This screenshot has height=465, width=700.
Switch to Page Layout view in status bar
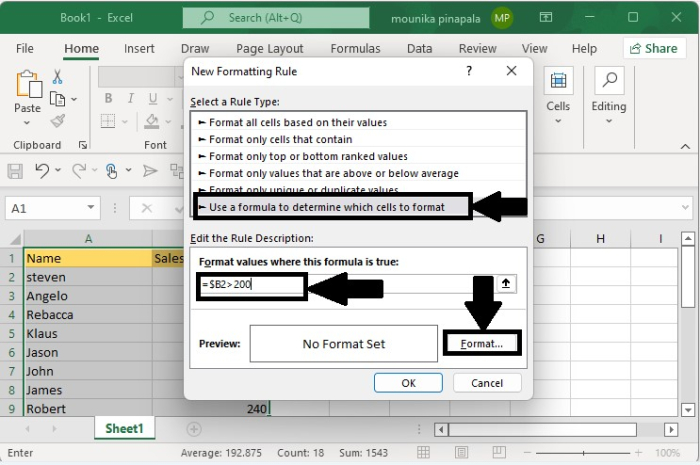(x=461, y=453)
